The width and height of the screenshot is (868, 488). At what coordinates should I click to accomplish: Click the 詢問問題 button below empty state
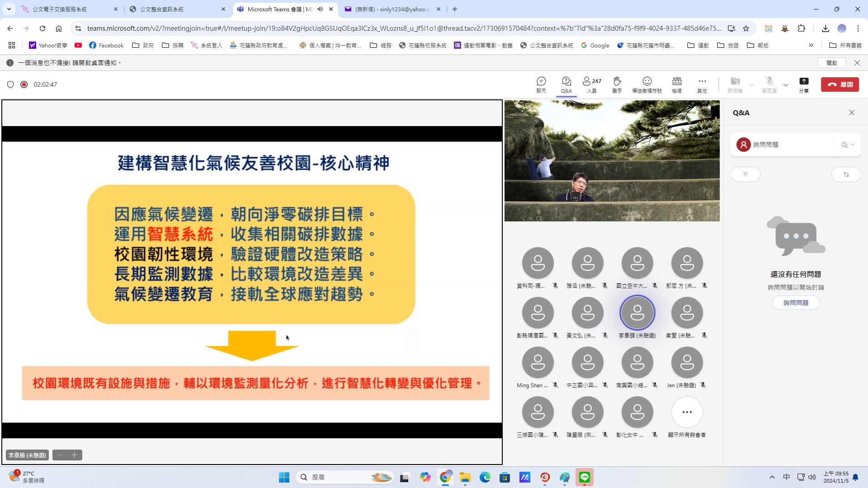[796, 303]
